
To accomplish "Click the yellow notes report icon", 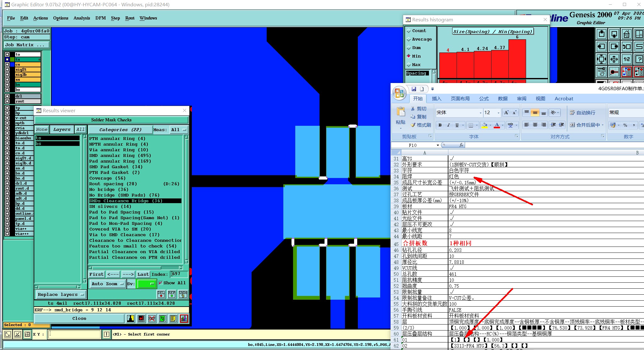I will click(173, 319).
